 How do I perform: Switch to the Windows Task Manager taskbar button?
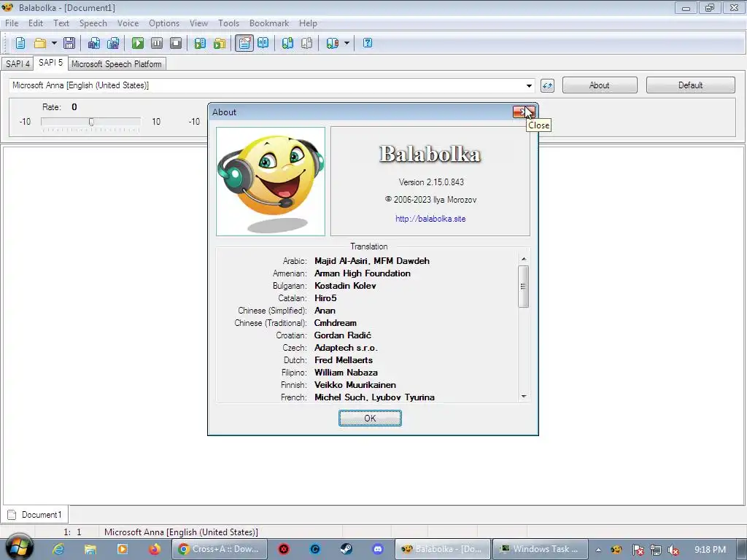click(541, 549)
